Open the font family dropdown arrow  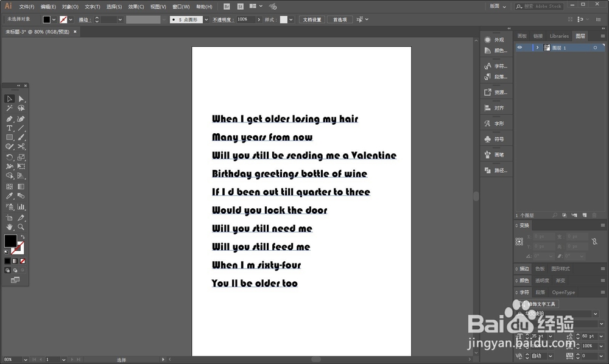(596, 313)
